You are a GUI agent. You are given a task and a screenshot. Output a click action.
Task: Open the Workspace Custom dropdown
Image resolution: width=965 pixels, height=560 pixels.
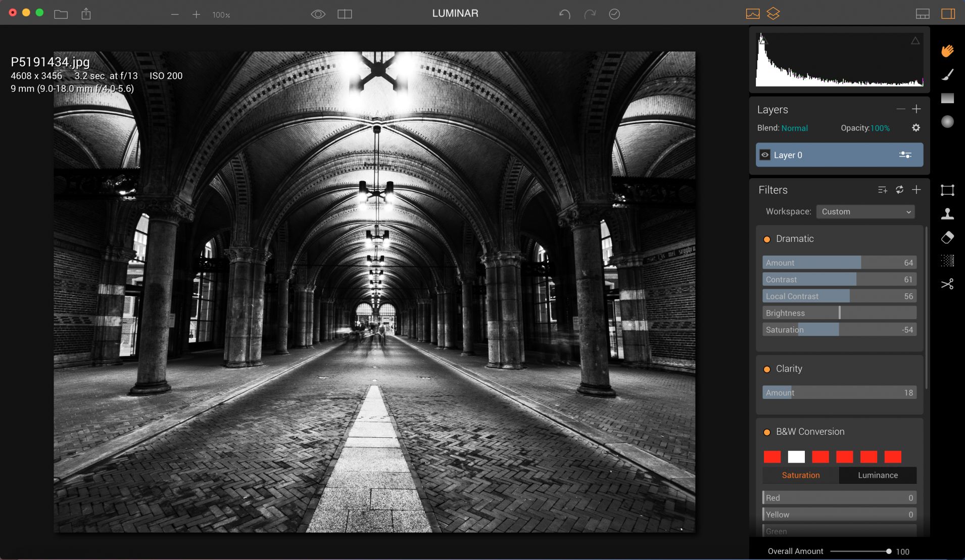pyautogui.click(x=865, y=212)
